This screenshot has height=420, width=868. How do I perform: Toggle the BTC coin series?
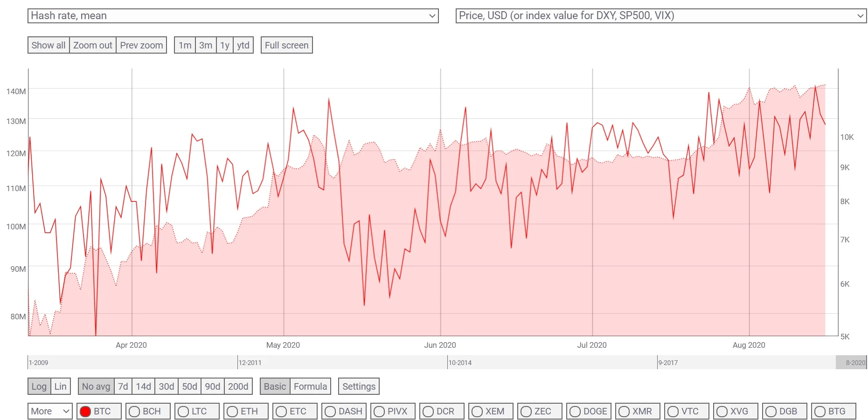(99, 411)
